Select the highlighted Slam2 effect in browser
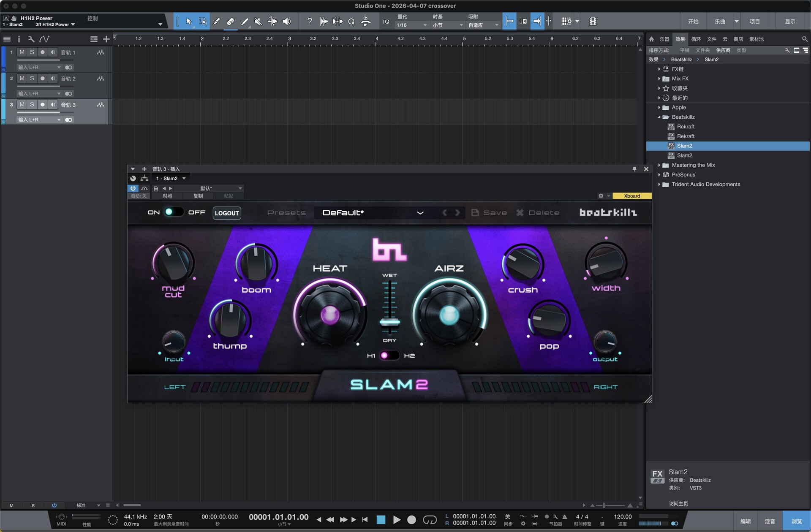The width and height of the screenshot is (811, 532). [728, 146]
